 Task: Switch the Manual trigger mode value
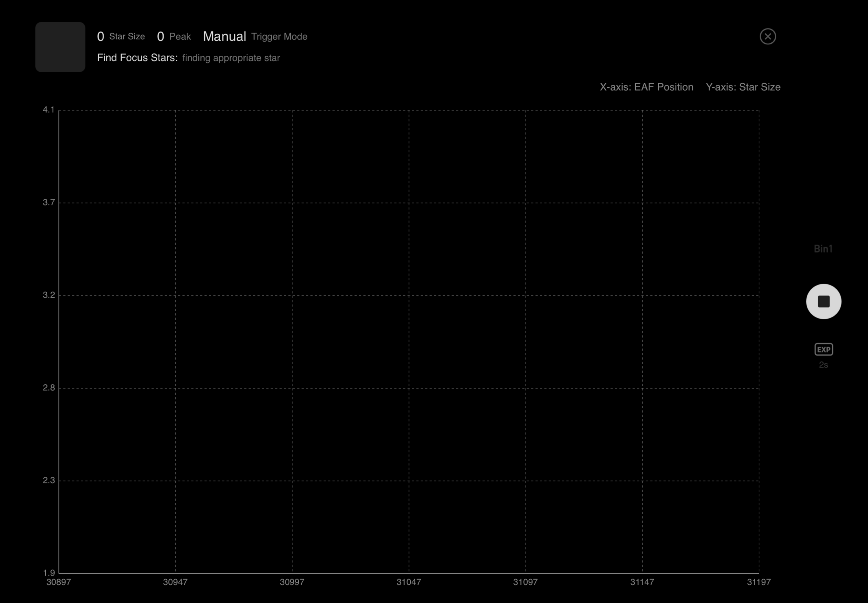tap(224, 36)
